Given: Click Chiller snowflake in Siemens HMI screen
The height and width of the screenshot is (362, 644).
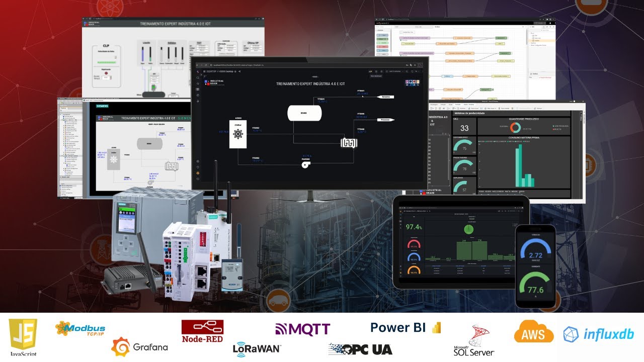Looking at the screenshot, I should [x=114, y=159].
